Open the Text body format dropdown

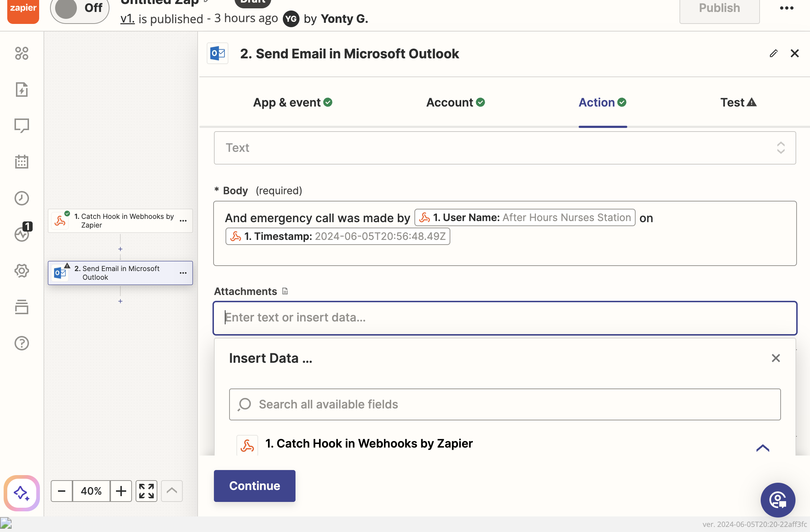[505, 148]
